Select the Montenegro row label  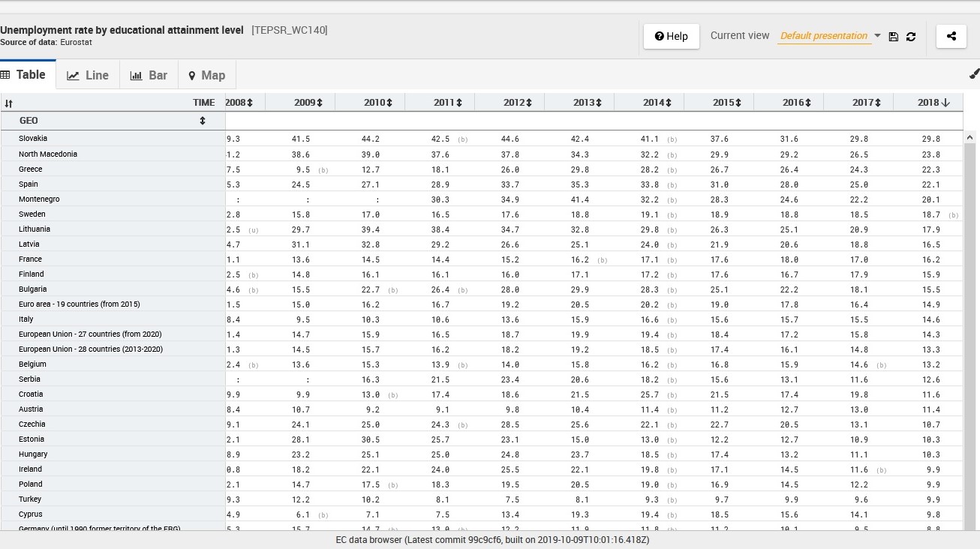point(39,199)
